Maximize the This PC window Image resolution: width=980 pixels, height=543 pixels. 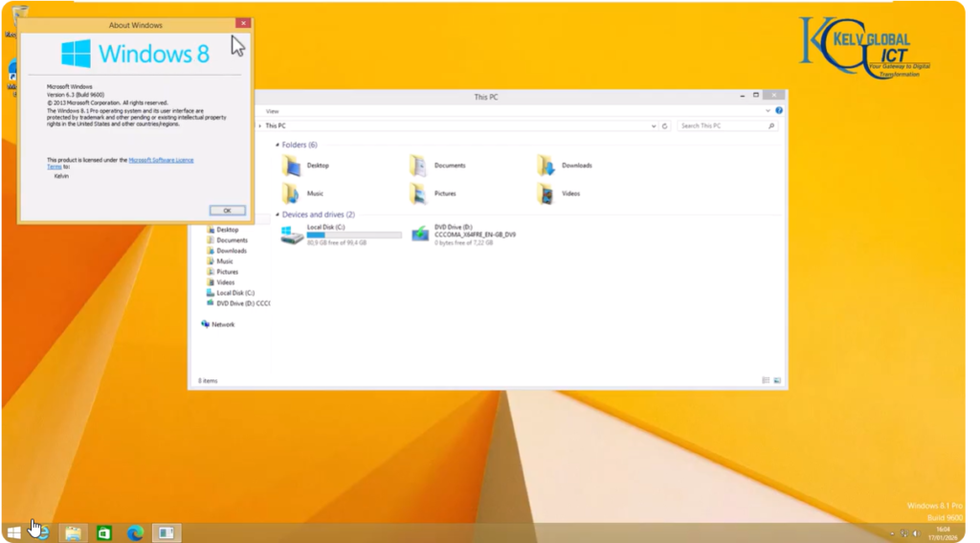(756, 95)
